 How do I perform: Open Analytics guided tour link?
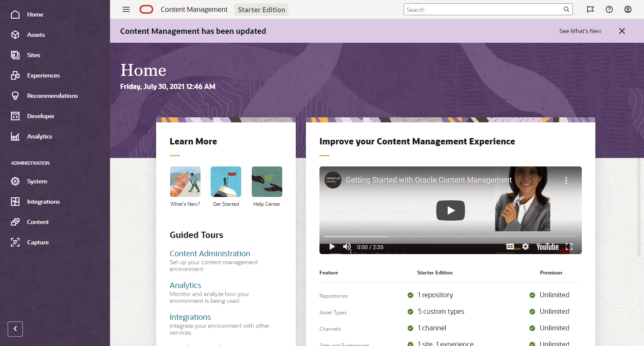point(185,285)
